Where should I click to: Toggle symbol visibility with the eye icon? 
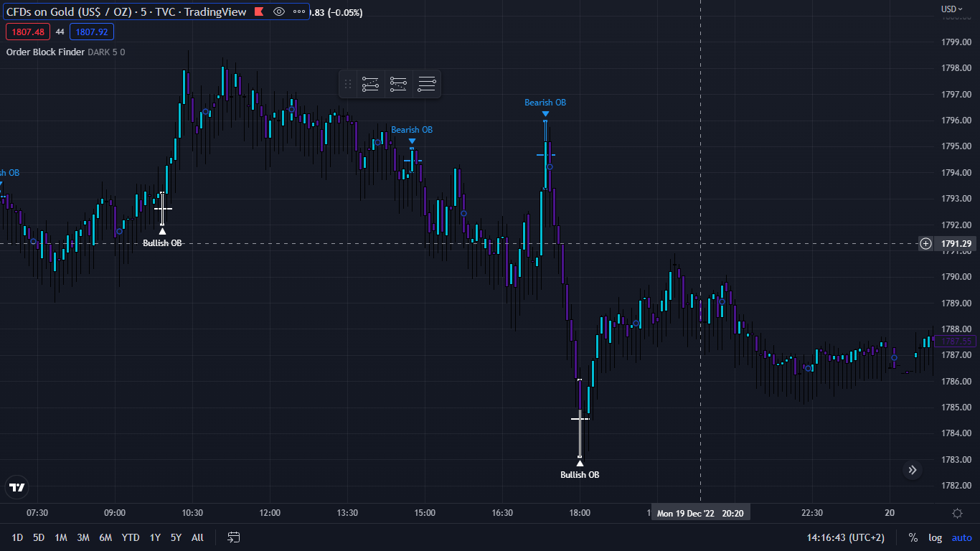(279, 11)
